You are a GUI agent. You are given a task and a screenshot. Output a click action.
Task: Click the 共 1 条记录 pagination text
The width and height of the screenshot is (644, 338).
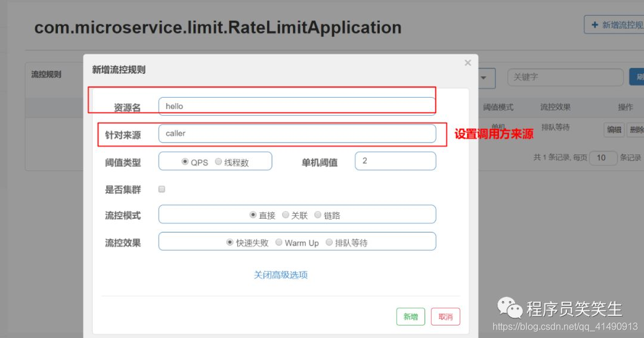point(552,157)
